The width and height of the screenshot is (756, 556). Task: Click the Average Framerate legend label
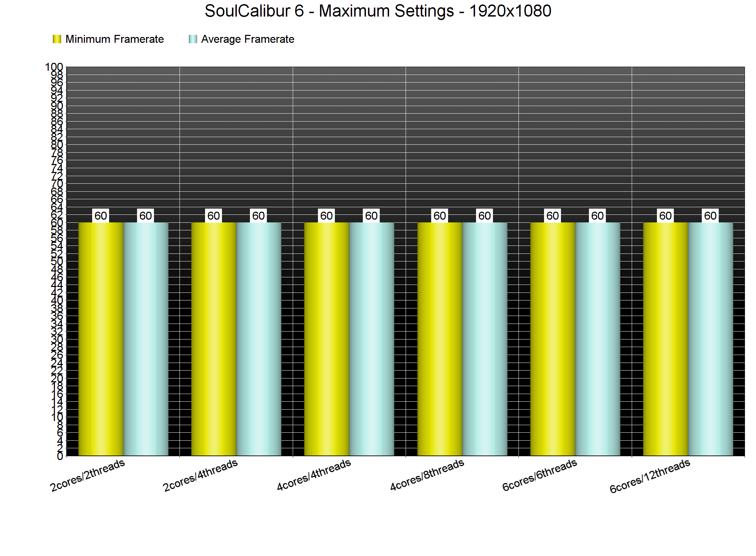pyautogui.click(x=248, y=39)
